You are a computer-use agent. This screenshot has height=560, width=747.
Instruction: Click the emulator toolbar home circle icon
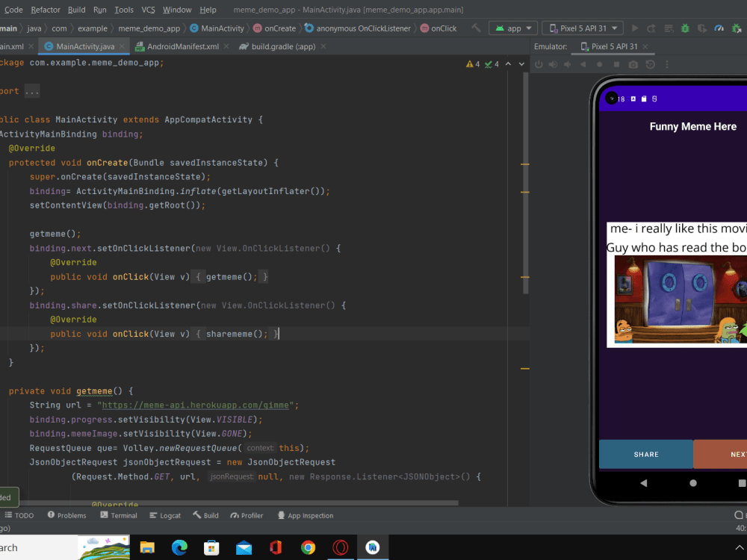click(x=599, y=64)
